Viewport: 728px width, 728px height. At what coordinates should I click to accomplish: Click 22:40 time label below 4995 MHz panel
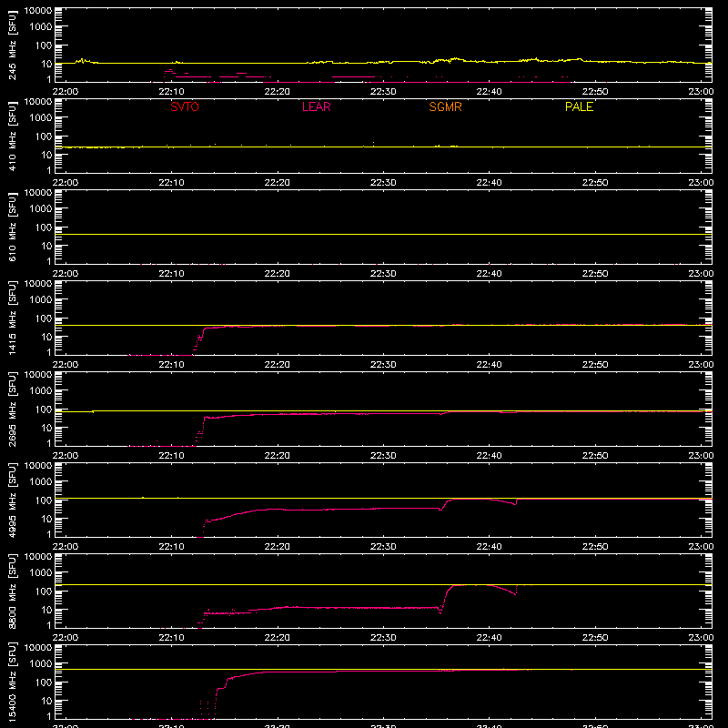[489, 547]
